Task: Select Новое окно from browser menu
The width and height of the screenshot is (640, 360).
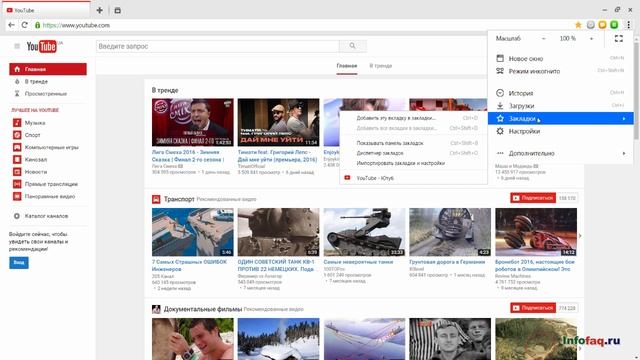Action: 560,58
